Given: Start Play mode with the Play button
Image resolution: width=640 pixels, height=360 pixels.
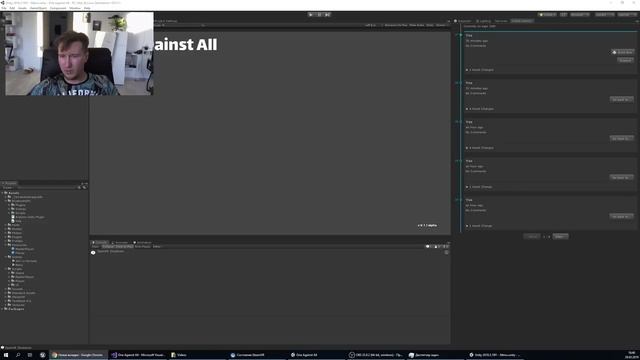Looking at the screenshot, I should tap(311, 15).
